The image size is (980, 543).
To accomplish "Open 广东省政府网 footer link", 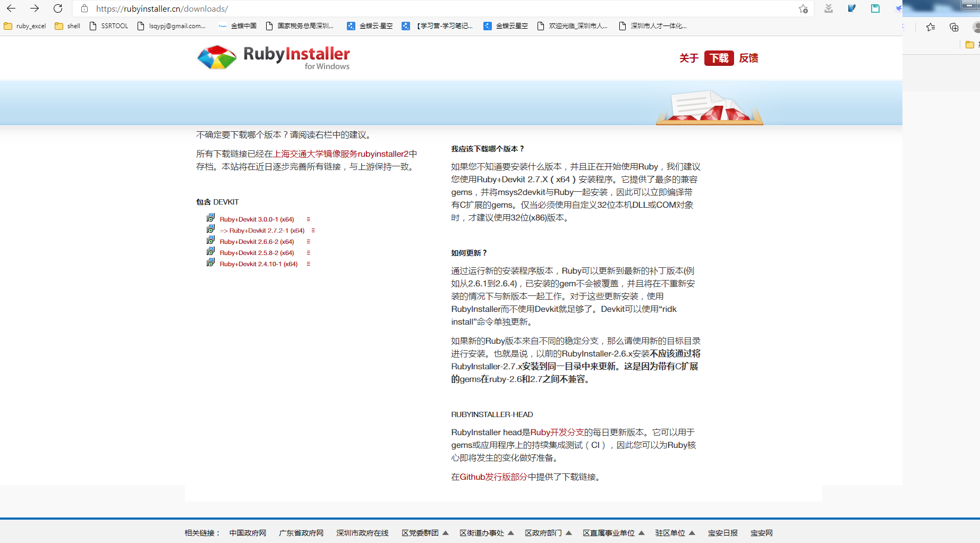I will click(x=301, y=533).
